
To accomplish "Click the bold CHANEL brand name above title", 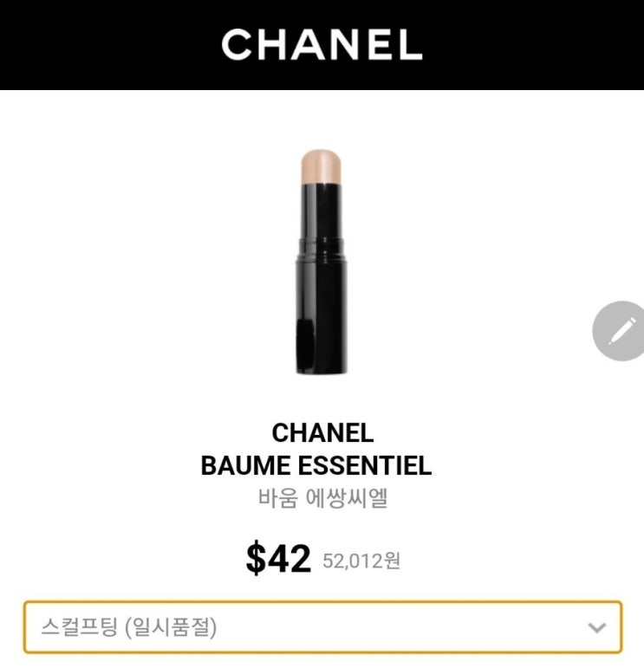I will pyautogui.click(x=322, y=433).
